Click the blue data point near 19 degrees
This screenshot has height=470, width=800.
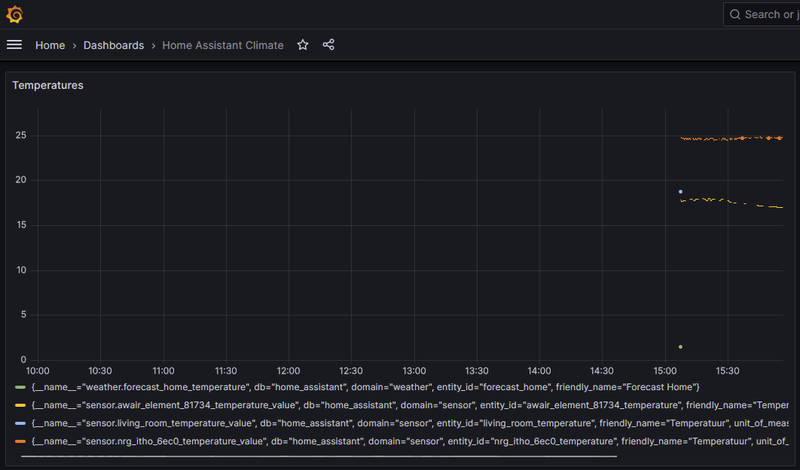tap(680, 191)
